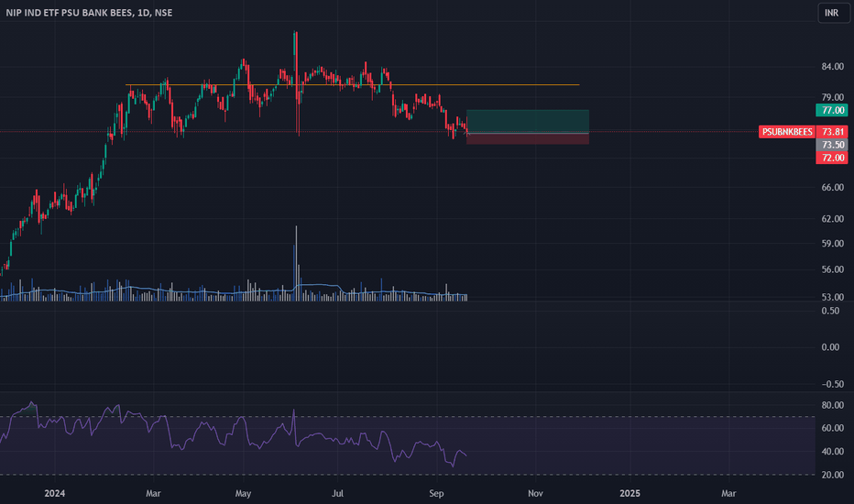Click the 73.81 last price label
854x504 pixels.
[x=832, y=132]
